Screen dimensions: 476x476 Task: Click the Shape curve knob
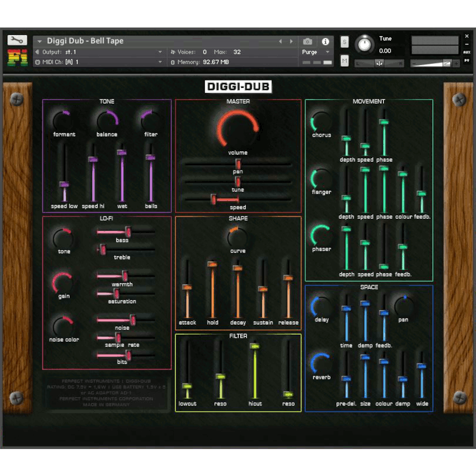tap(237, 237)
